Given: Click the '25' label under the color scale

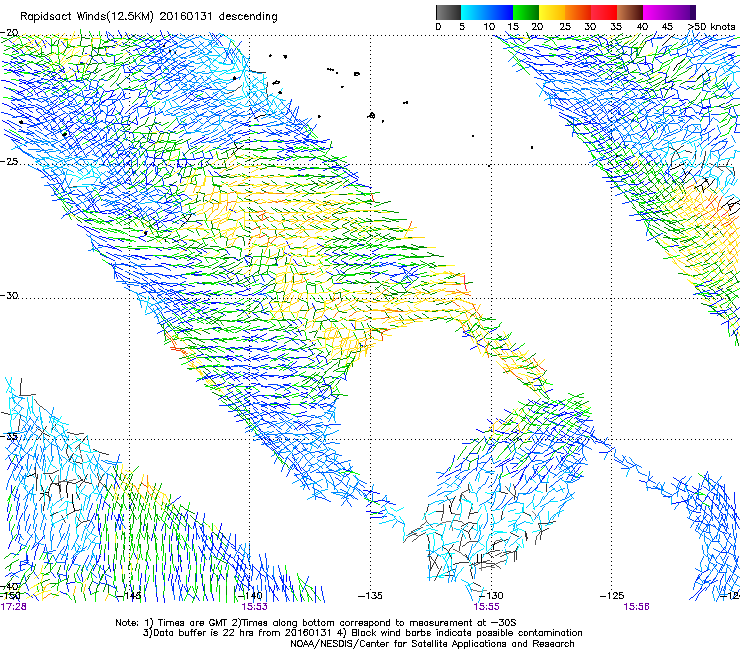Looking at the screenshot, I should pyautogui.click(x=565, y=27).
